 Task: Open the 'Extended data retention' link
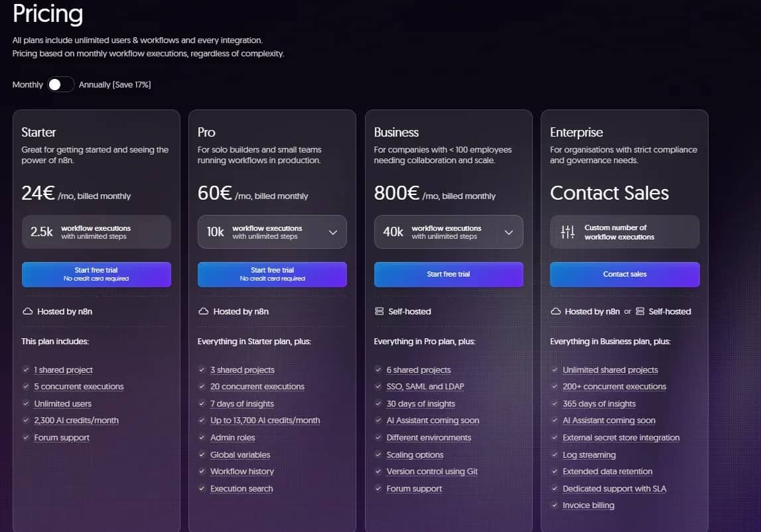607,472
